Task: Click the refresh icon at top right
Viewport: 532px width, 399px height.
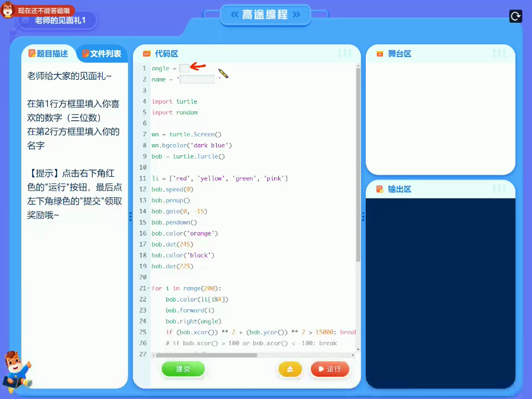Action: pos(515,16)
